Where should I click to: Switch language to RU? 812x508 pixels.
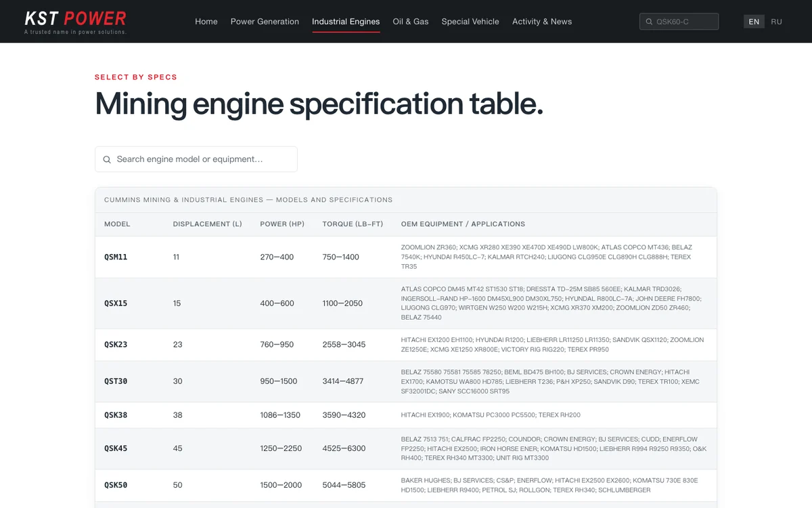point(776,22)
